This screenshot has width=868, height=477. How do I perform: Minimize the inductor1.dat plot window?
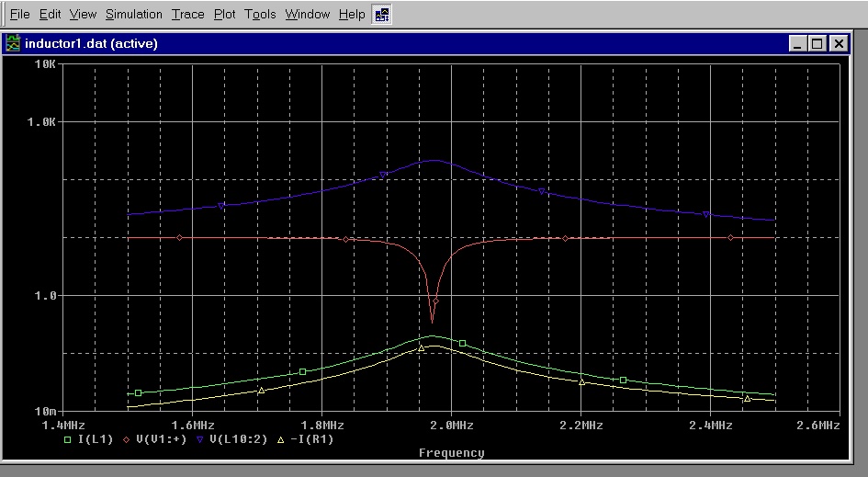pyautogui.click(x=796, y=43)
